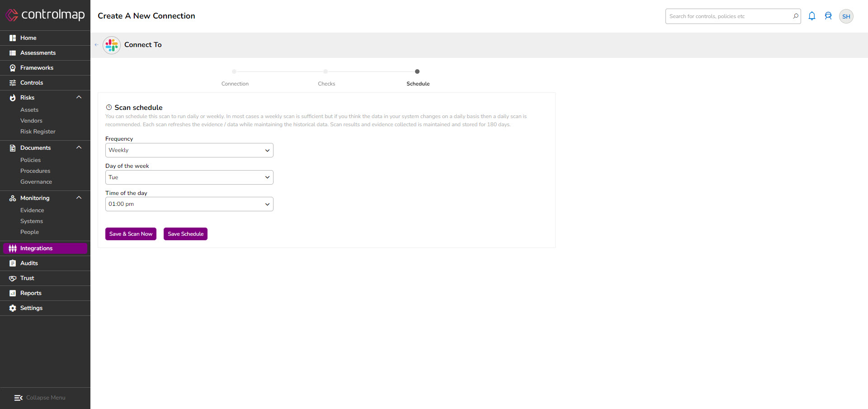Open notifications via the bell icon

(812, 16)
